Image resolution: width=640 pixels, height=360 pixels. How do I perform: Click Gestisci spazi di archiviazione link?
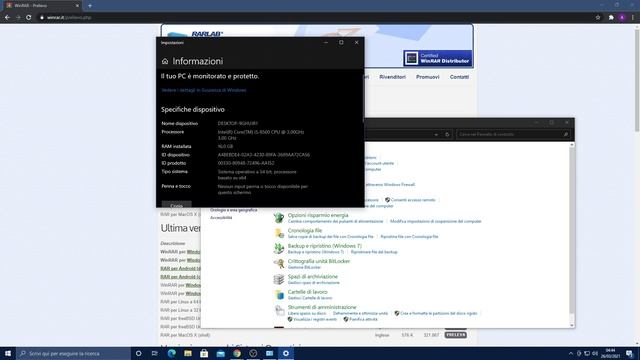(313, 283)
